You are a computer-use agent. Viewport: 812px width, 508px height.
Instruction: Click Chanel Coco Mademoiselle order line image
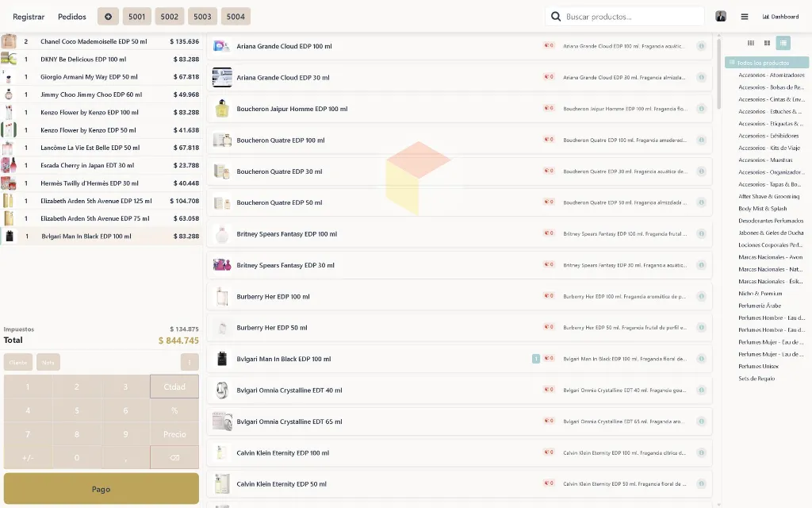(8, 41)
